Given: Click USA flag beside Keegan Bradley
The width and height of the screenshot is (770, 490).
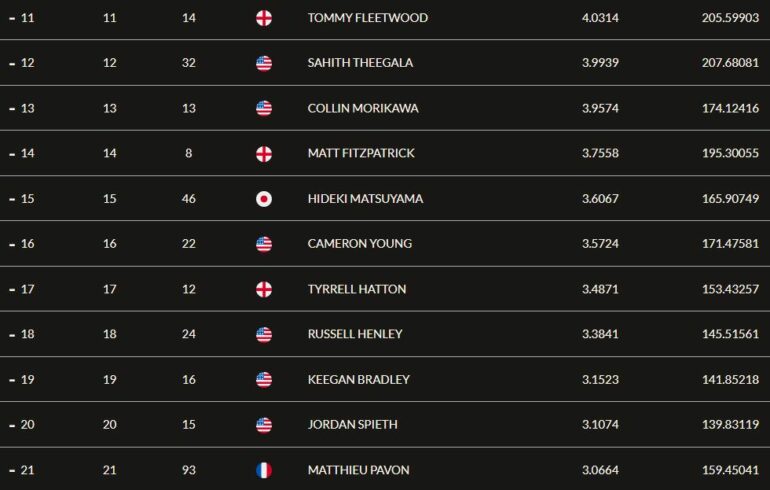Looking at the screenshot, I should pyautogui.click(x=264, y=380).
